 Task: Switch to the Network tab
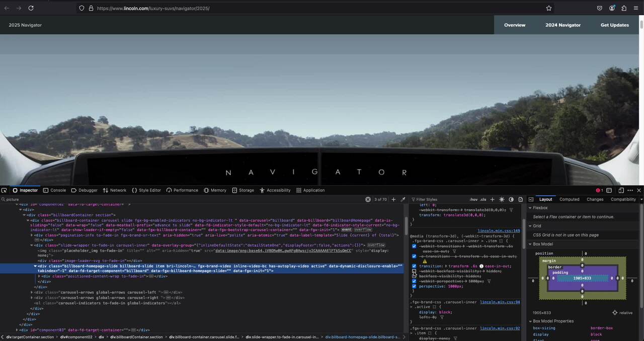114,190
